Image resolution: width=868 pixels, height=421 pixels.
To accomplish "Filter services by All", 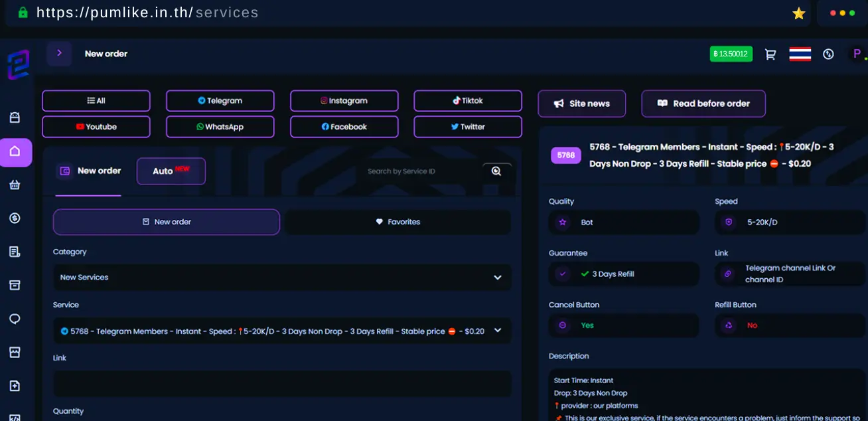I will [x=96, y=101].
